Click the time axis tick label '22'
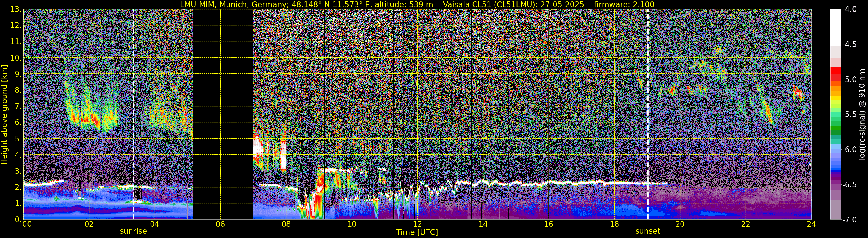This screenshot has height=238, width=868. 746,224
